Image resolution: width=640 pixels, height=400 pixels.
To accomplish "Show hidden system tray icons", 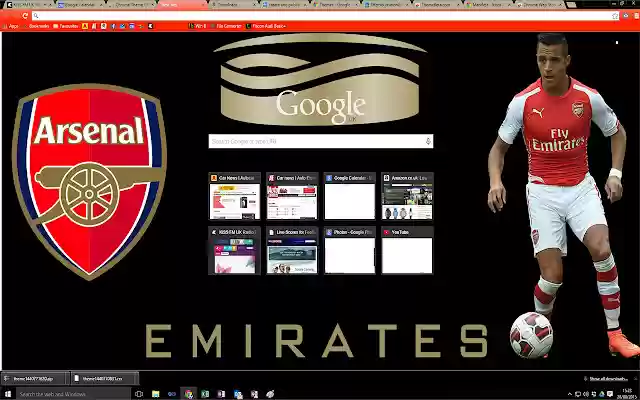I will pos(570,394).
